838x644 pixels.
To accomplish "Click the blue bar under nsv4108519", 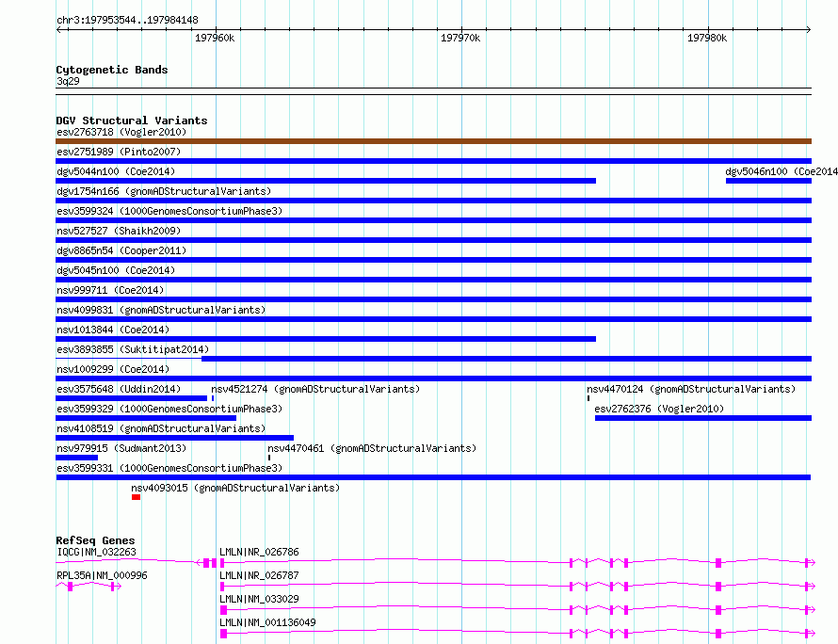I will point(175,438).
